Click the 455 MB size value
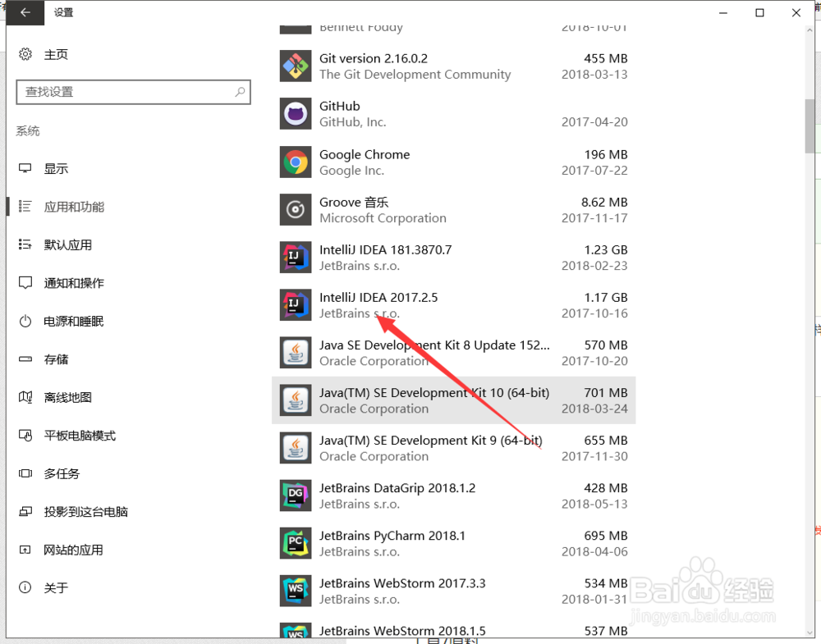 (x=606, y=58)
